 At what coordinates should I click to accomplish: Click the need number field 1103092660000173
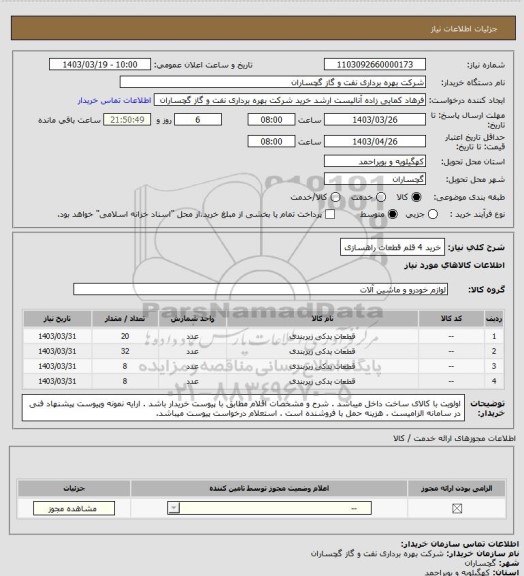click(x=375, y=65)
